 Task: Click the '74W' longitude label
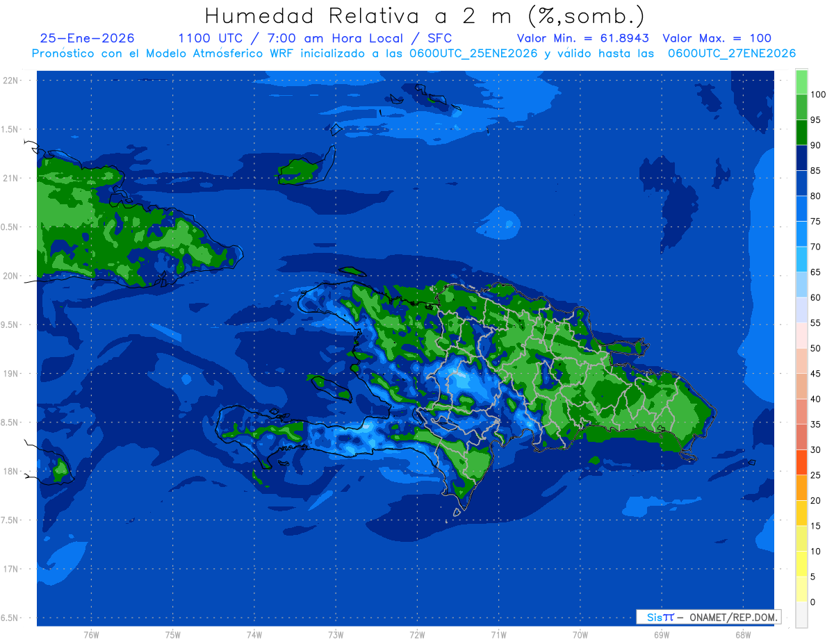click(x=254, y=635)
